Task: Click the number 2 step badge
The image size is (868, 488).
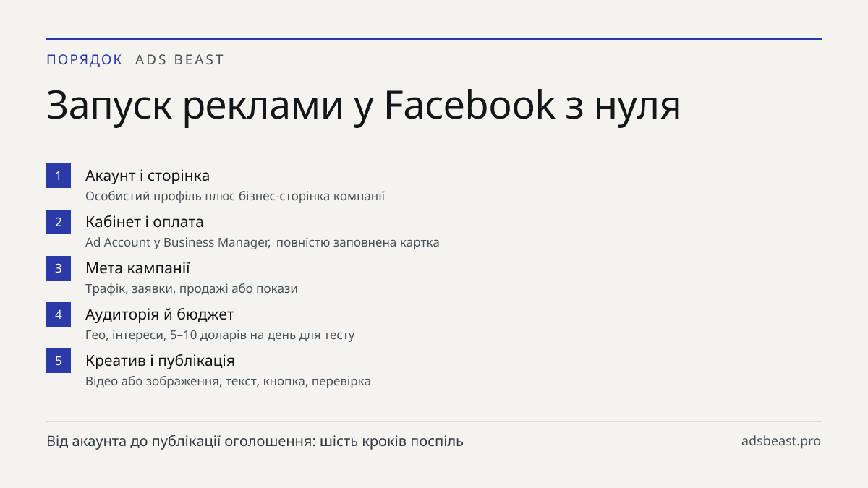Action: click(x=59, y=222)
